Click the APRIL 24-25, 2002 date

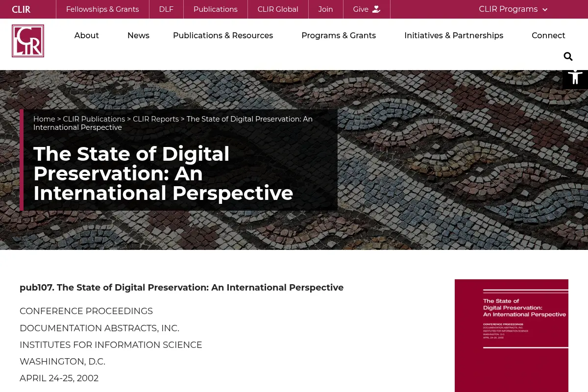(x=59, y=378)
